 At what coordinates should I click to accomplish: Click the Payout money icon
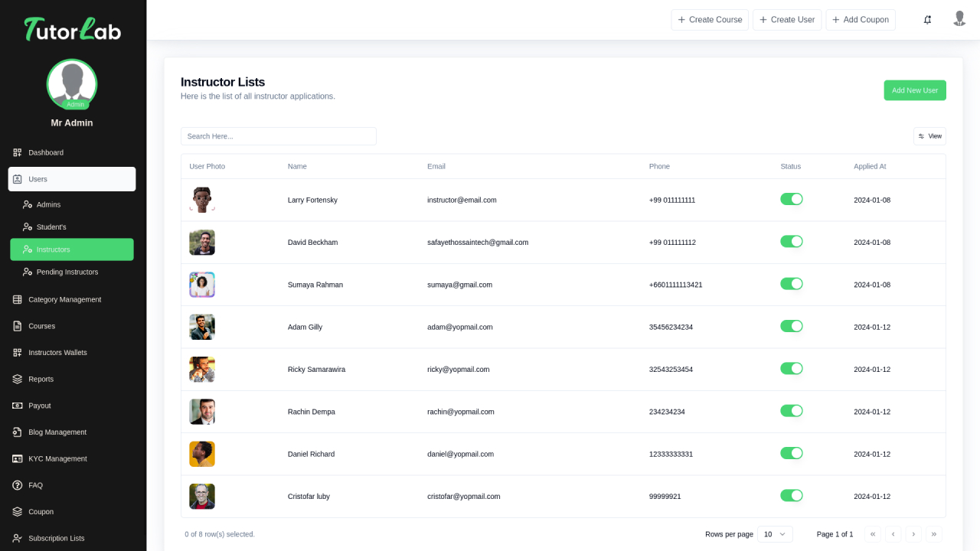18,406
